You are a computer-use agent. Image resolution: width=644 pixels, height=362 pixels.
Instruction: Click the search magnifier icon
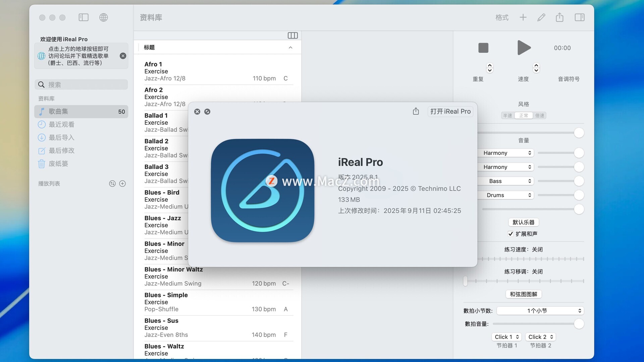pyautogui.click(x=41, y=85)
